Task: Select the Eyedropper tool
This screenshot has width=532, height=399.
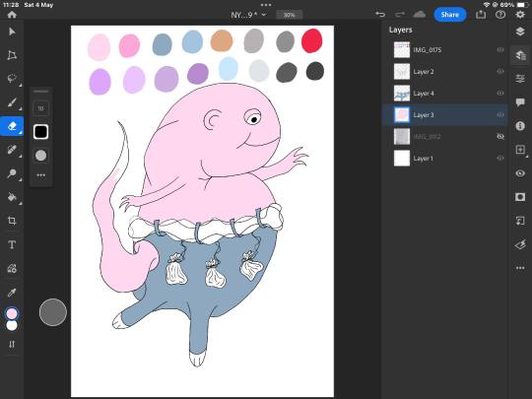Action: (12, 293)
